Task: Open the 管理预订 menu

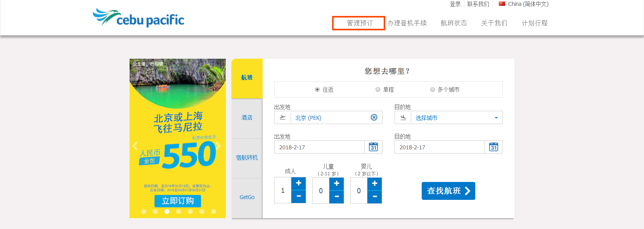Action: pyautogui.click(x=360, y=23)
